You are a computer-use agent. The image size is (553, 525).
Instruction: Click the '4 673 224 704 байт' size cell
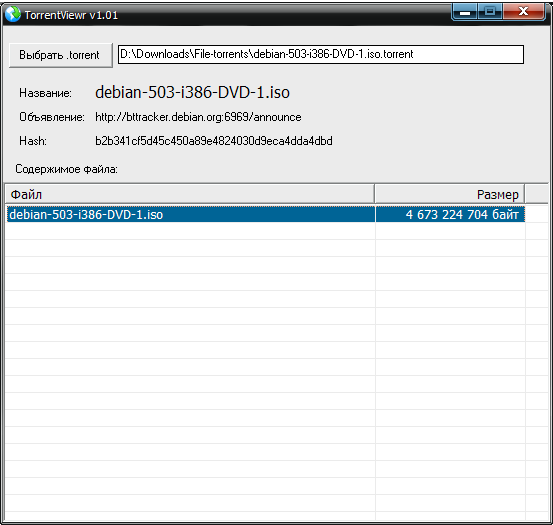pyautogui.click(x=450, y=214)
